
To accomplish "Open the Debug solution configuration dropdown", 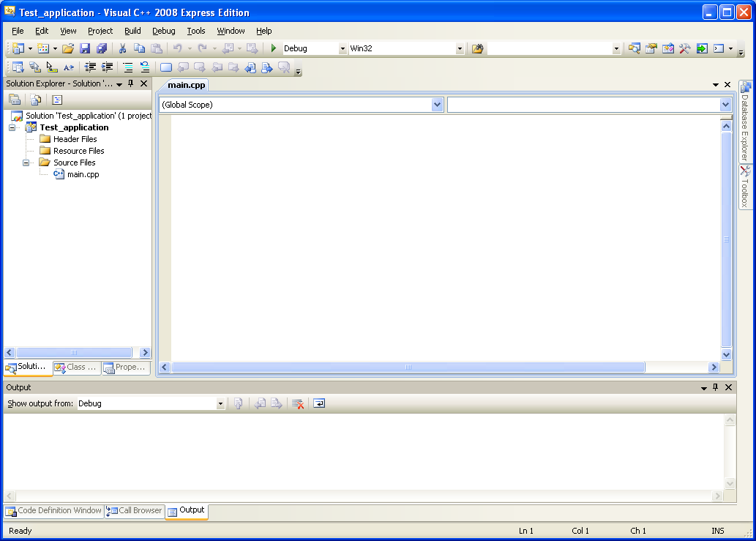I will click(343, 49).
